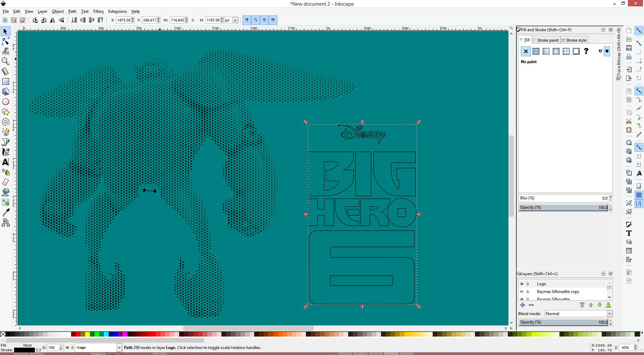Select the Ellipse circle tool
Viewport: 644px width, 355px height.
[5, 102]
